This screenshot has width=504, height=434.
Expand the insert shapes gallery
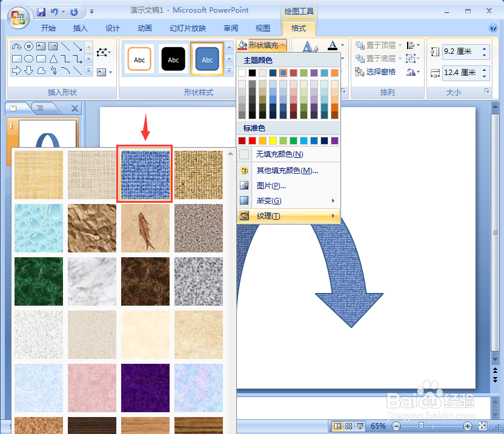[89, 71]
